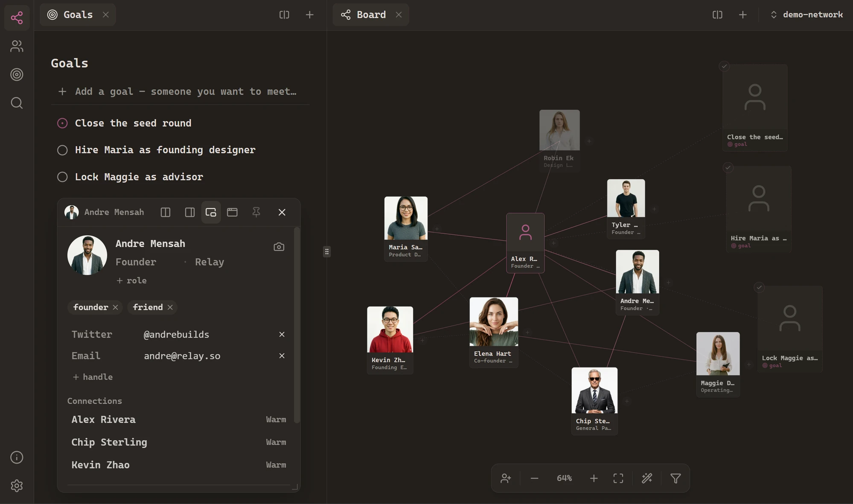Open the demo-network workspace switcher
853x504 pixels.
pyautogui.click(x=807, y=15)
